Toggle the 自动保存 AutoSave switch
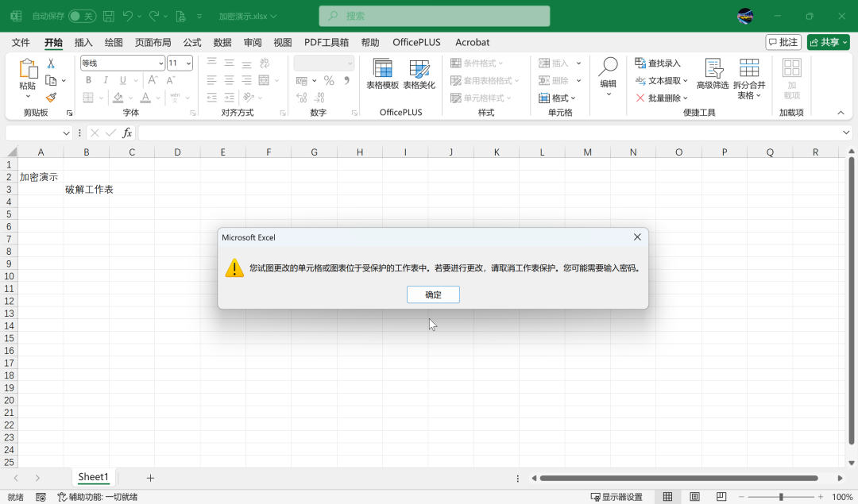This screenshot has width=858, height=504. (82, 16)
